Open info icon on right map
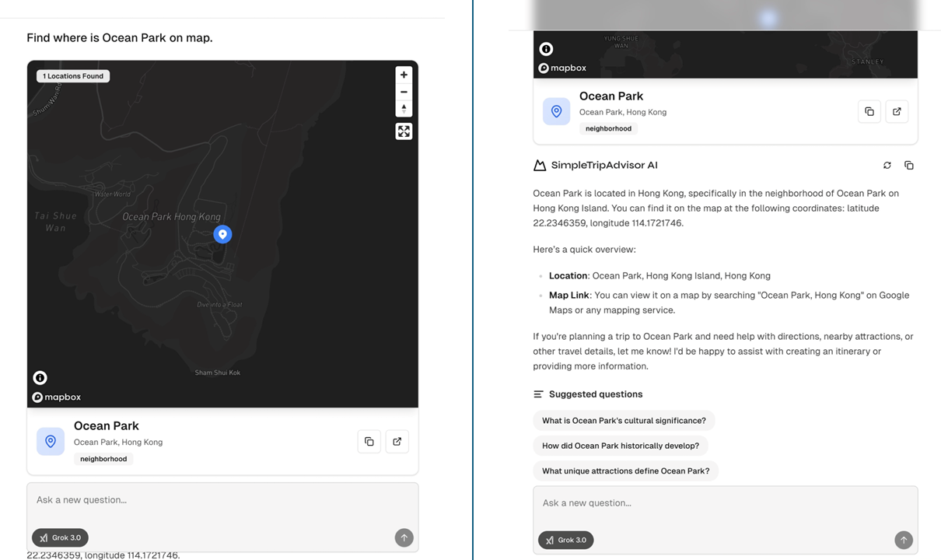 tap(547, 49)
